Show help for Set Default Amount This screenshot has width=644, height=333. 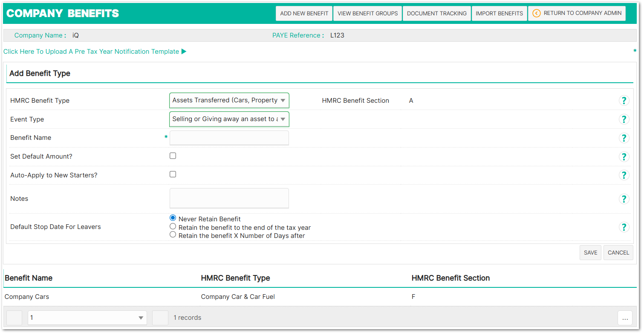point(624,156)
